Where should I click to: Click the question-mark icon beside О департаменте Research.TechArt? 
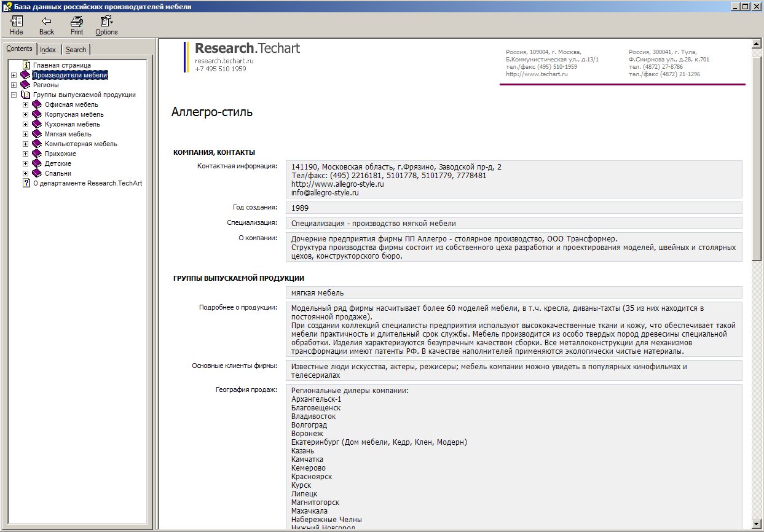26,183
